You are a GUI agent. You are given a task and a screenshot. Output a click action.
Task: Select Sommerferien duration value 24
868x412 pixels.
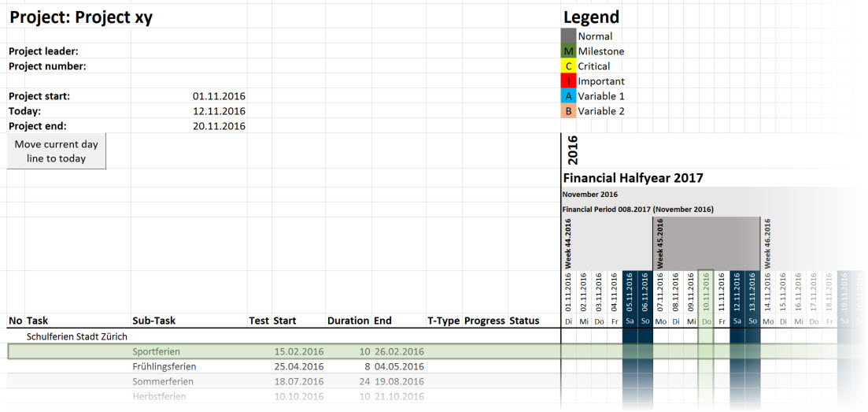click(x=364, y=381)
